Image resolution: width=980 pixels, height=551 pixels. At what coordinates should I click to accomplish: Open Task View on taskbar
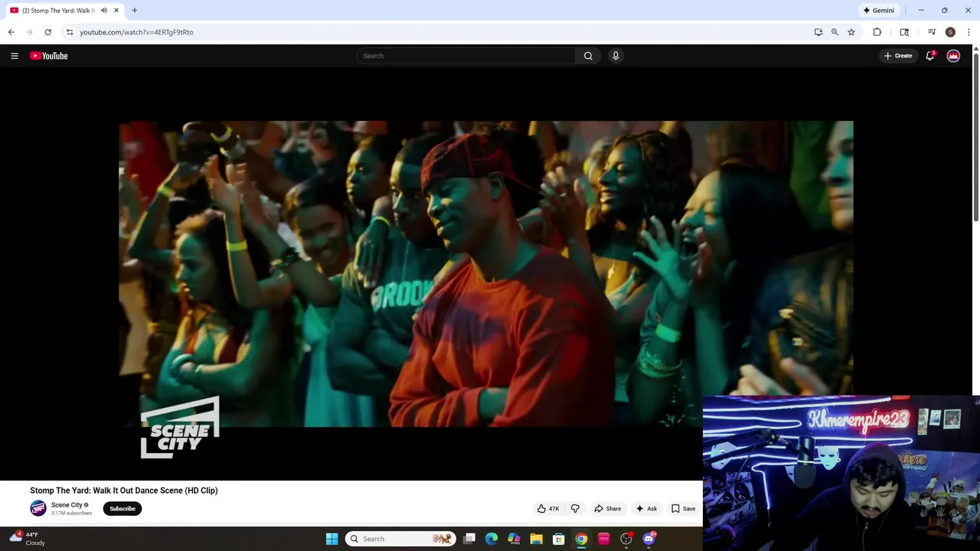(x=469, y=539)
